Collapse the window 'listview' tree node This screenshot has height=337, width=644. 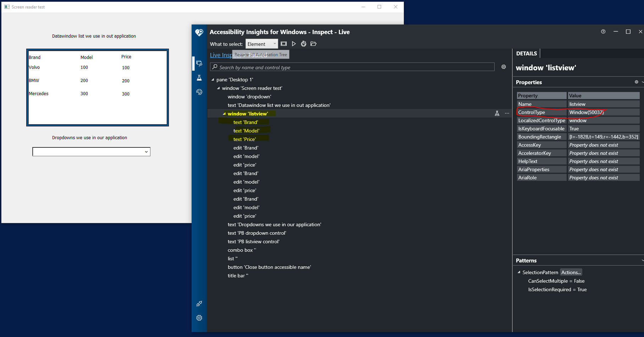click(224, 114)
